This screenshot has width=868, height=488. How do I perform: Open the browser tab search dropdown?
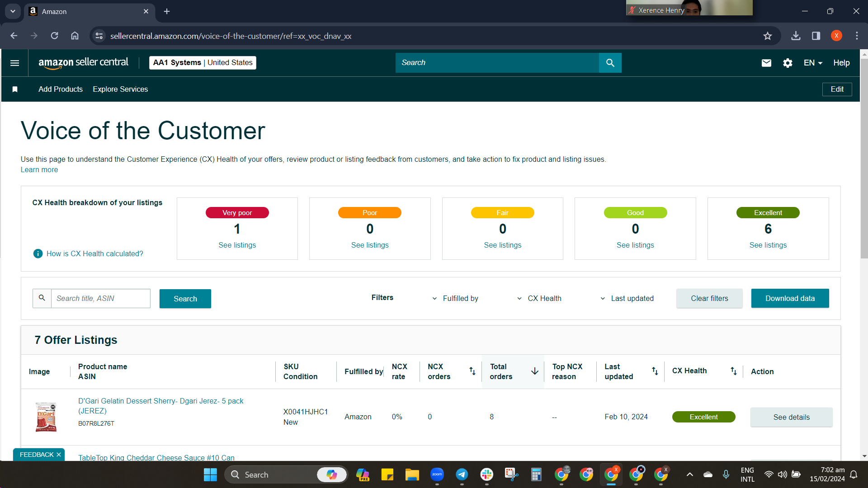[13, 11]
